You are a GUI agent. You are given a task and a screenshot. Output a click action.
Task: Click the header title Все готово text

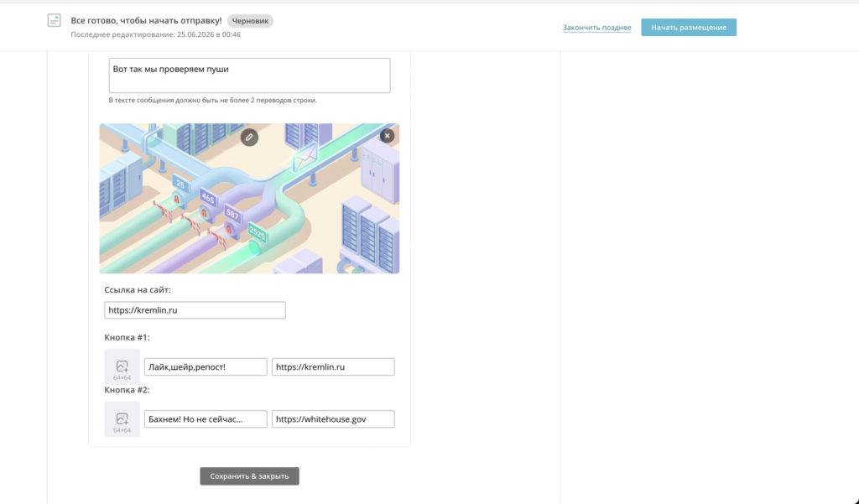pos(146,21)
